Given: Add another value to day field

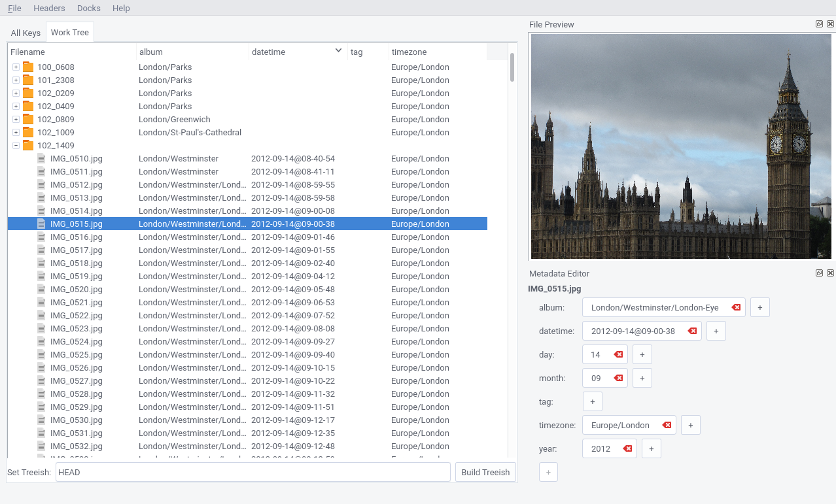Looking at the screenshot, I should [x=642, y=354].
